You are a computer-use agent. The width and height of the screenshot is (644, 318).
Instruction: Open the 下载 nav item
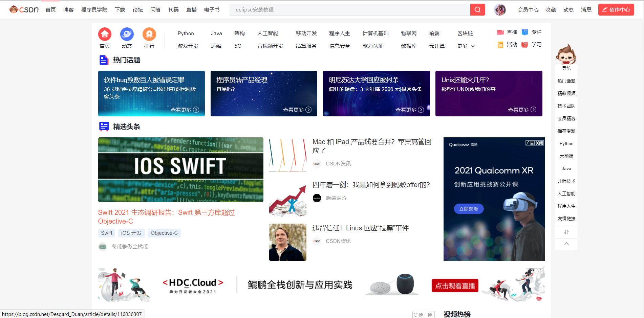120,10
